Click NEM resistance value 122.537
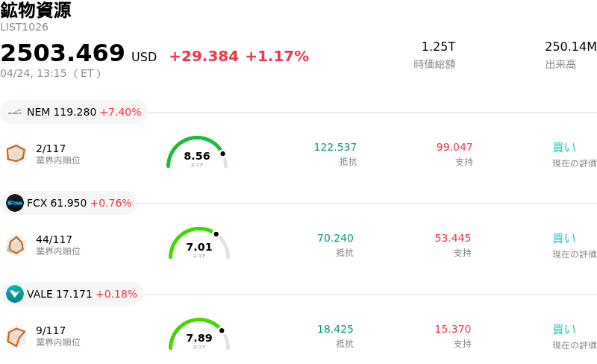This screenshot has width=597, height=364. point(335,147)
